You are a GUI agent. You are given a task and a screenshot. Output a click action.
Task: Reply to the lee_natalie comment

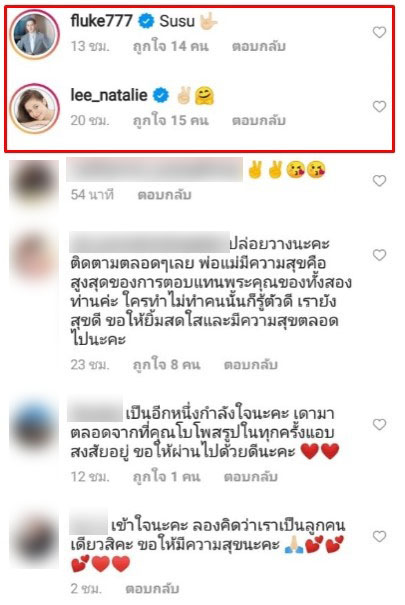point(259,120)
